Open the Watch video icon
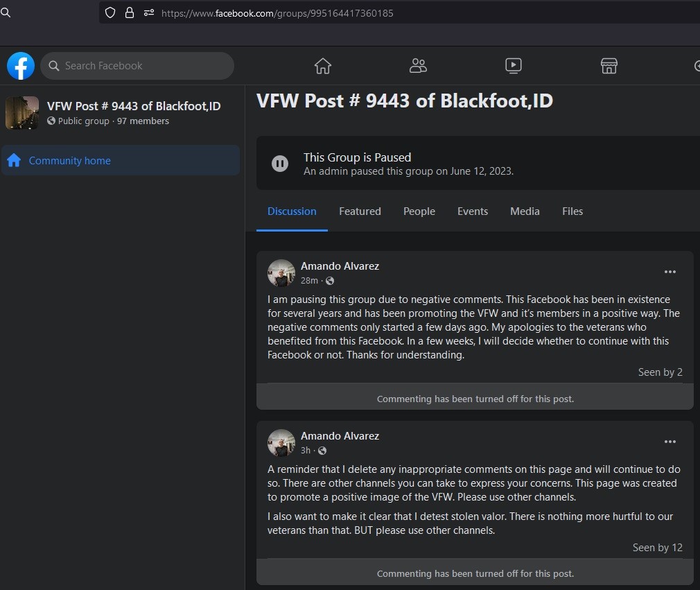 513,66
